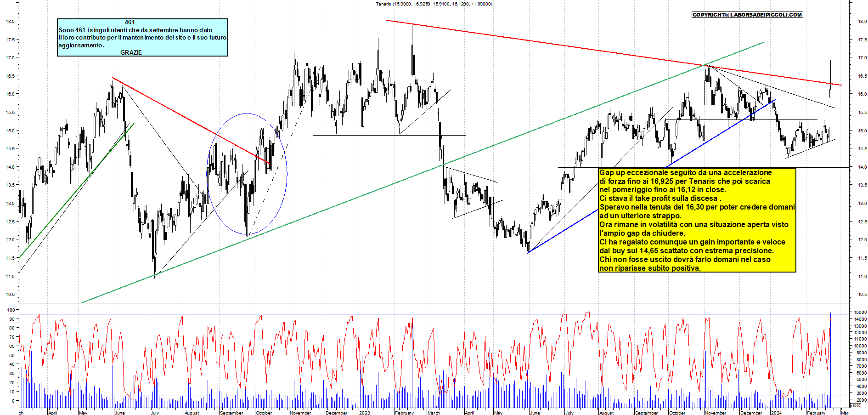
Task: Click the 10000 volume axis label
Action: [860, 346]
